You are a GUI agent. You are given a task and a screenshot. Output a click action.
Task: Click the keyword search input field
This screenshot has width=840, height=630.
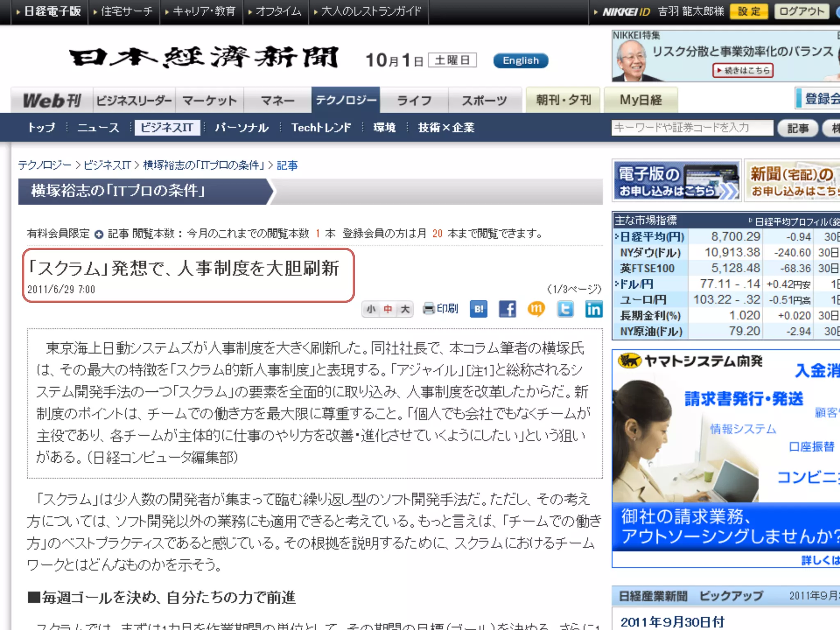point(692,128)
